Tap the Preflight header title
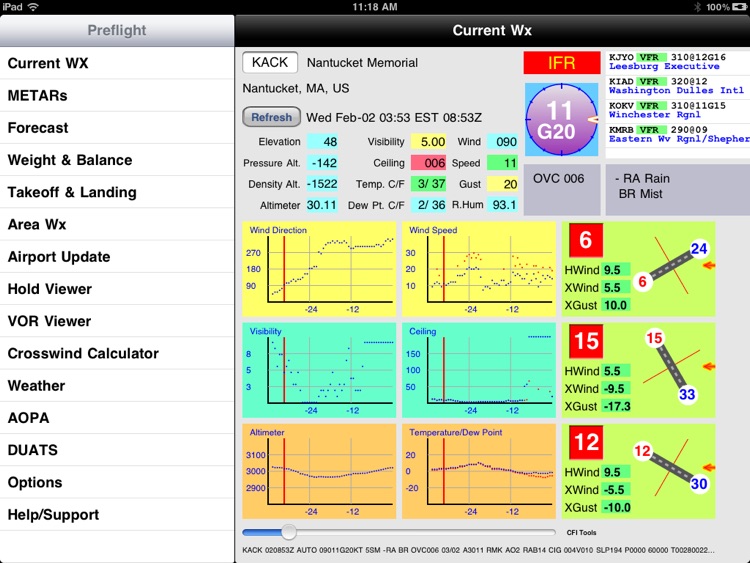 tap(117, 30)
